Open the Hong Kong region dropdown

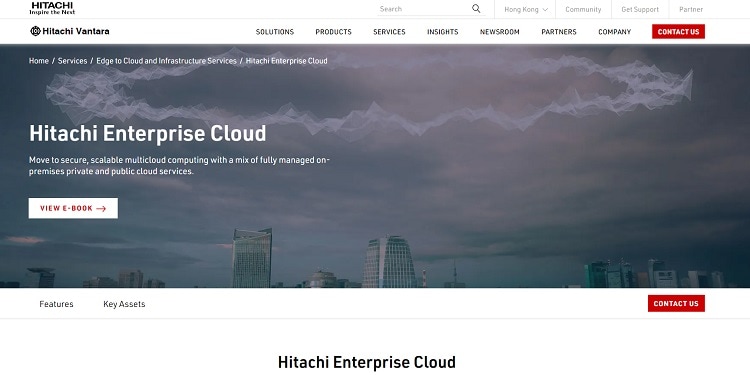coord(526,9)
